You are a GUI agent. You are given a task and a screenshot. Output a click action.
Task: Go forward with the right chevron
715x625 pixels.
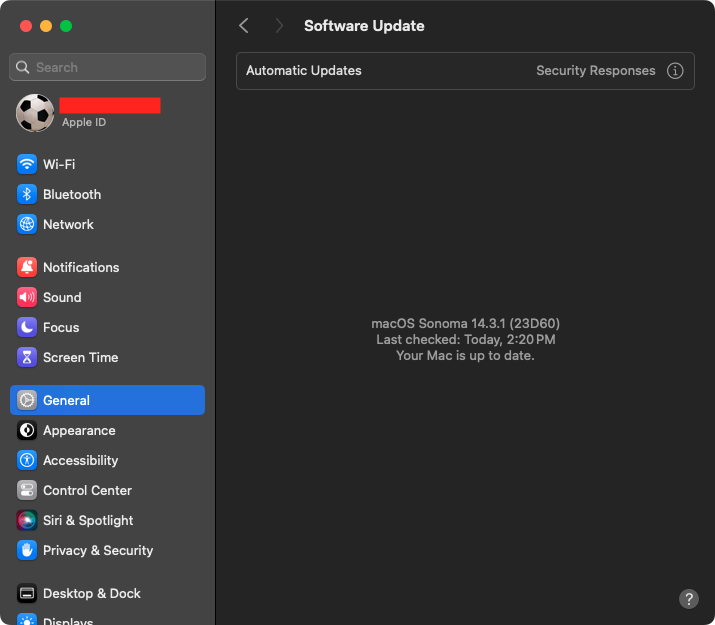(x=279, y=26)
